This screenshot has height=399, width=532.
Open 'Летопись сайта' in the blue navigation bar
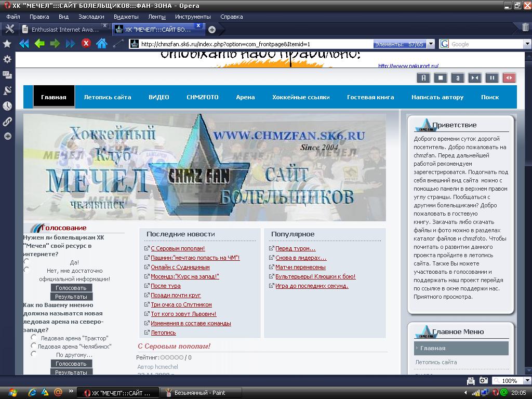[x=108, y=97]
